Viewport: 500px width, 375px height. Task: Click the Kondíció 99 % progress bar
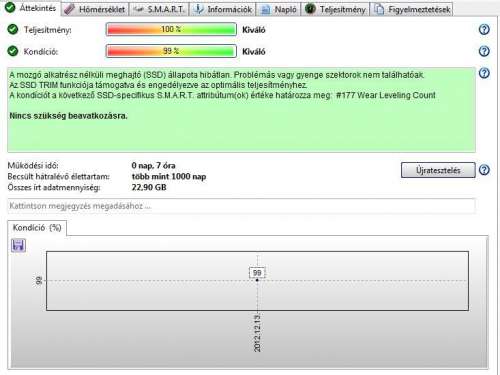click(x=171, y=51)
